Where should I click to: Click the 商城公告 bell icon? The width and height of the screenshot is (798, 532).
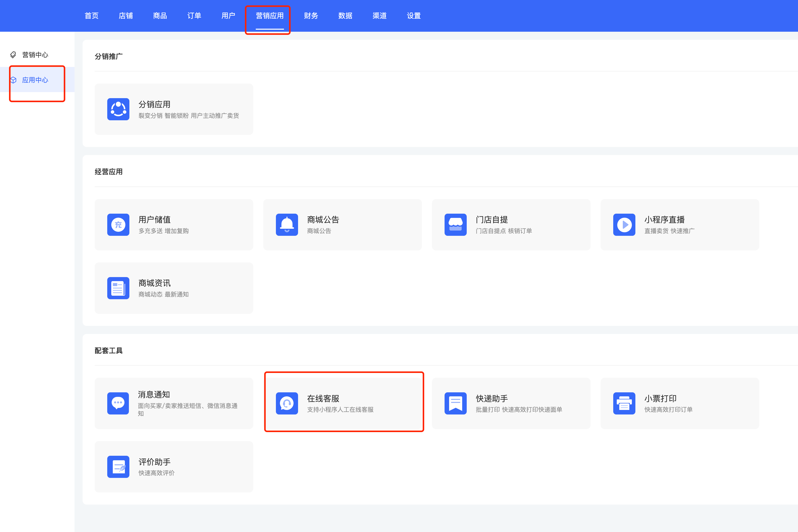point(287,225)
